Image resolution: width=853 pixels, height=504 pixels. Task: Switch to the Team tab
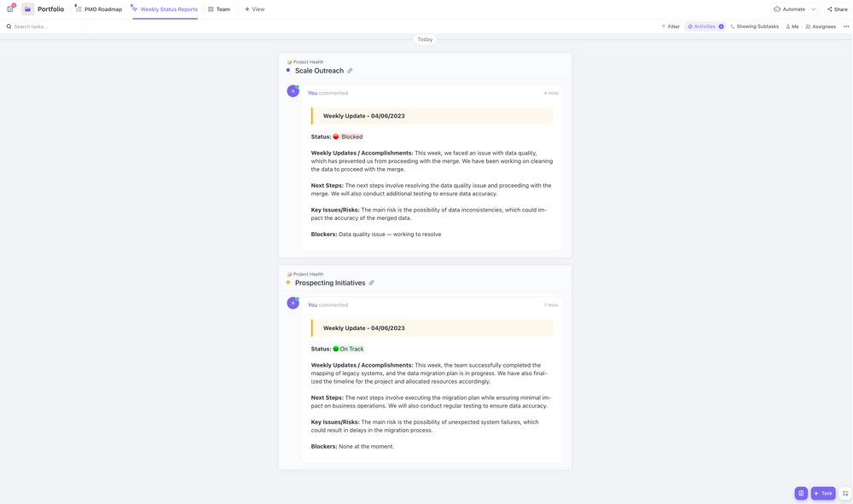pos(219,9)
